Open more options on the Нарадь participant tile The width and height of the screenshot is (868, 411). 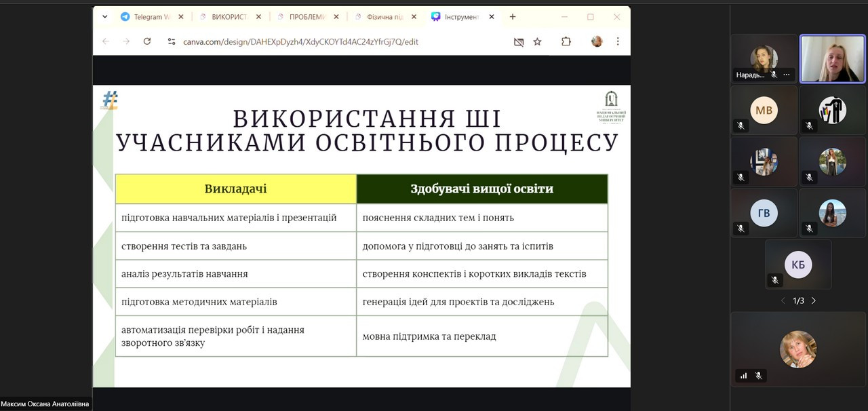pos(787,75)
